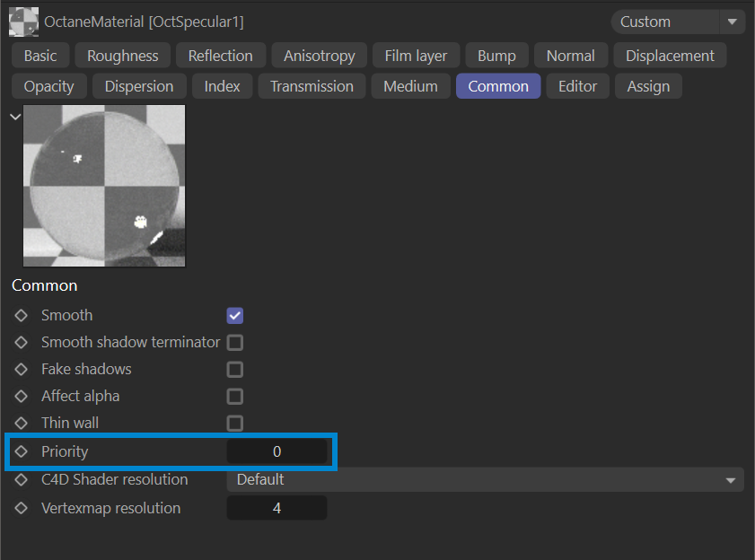This screenshot has height=560, width=755.
Task: Open C4D Shader resolution dropdown
Action: [x=485, y=480]
